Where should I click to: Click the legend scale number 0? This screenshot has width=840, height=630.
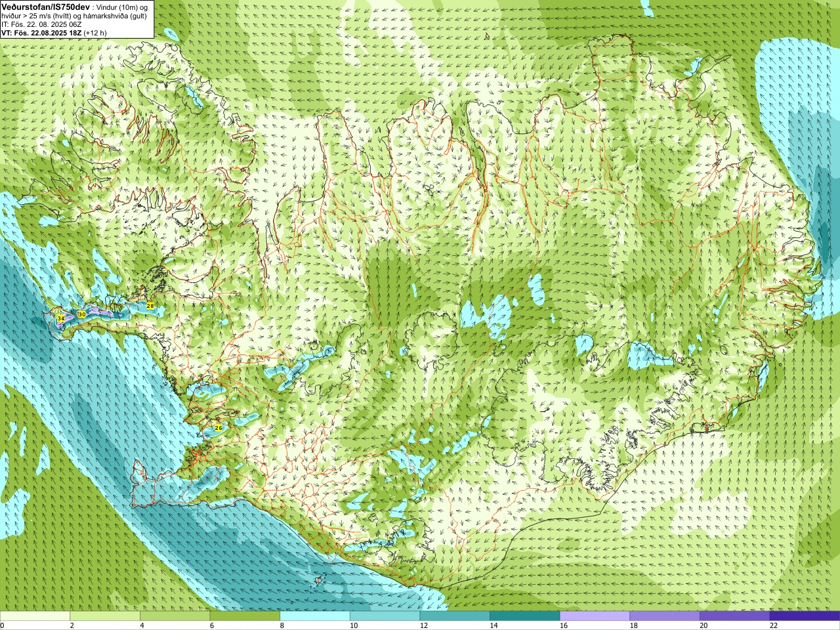click(x=2, y=625)
